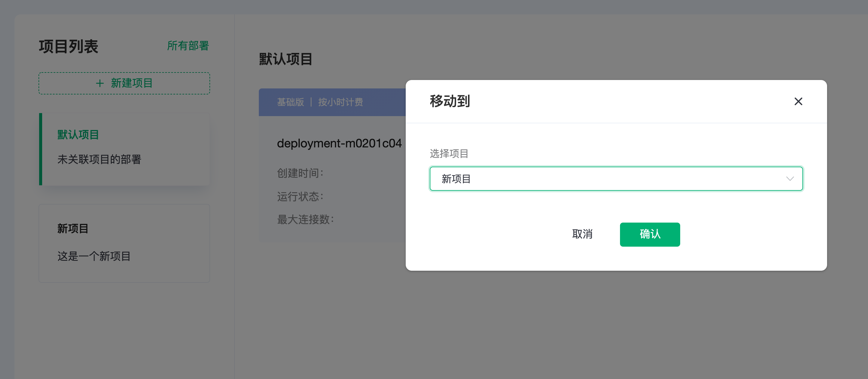Click the 选择项目 field label
The width and height of the screenshot is (868, 379).
(x=449, y=154)
